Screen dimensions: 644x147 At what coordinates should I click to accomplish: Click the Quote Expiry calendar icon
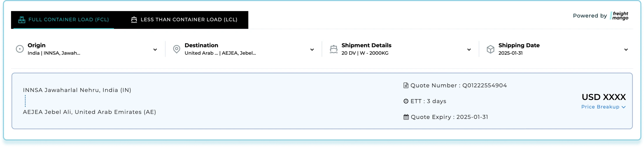(x=406, y=117)
